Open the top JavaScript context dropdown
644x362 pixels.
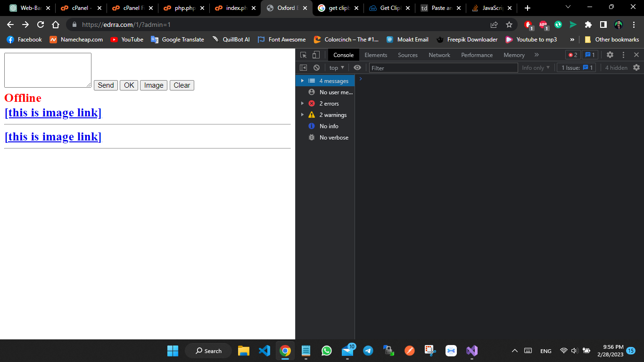tap(337, 68)
